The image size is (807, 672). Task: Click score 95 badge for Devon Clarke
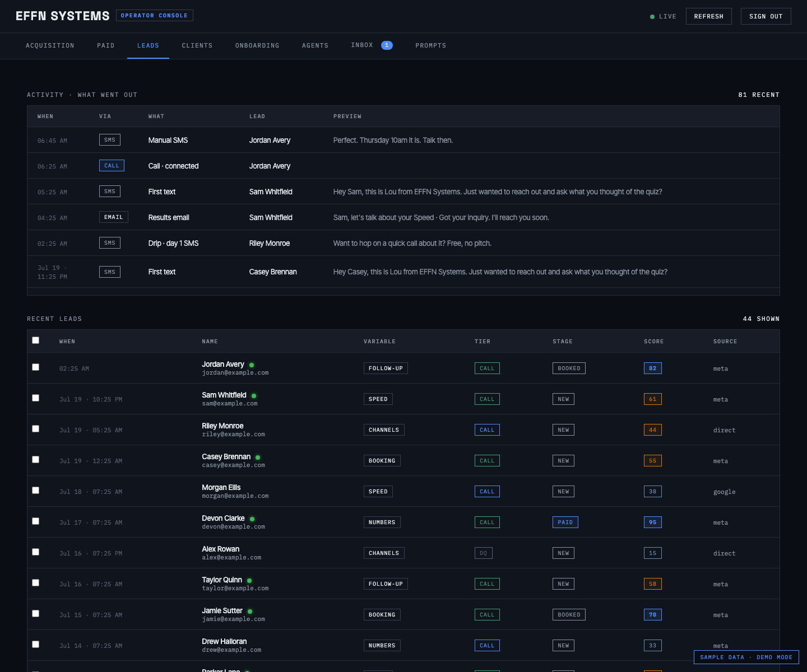(x=653, y=522)
